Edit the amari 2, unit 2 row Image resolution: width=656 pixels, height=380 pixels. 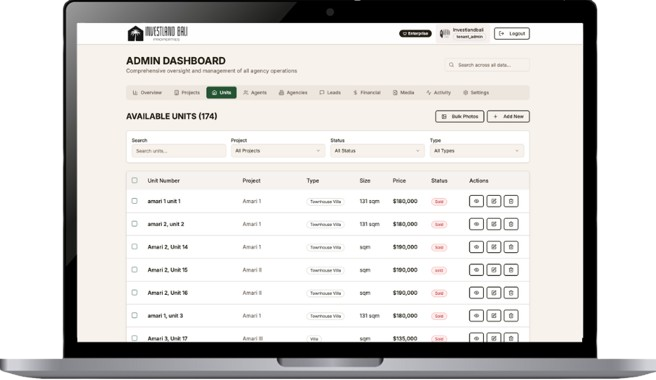pos(494,224)
